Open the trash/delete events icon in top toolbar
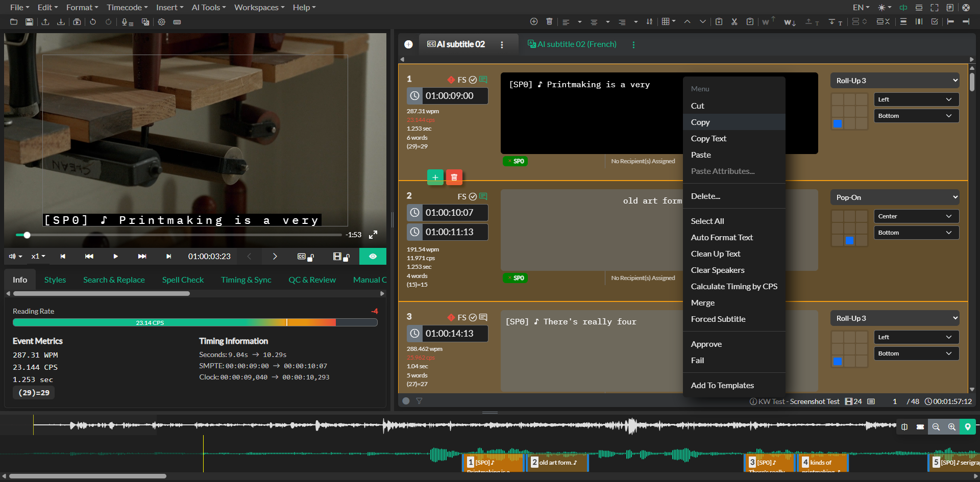The image size is (980, 482). (549, 22)
